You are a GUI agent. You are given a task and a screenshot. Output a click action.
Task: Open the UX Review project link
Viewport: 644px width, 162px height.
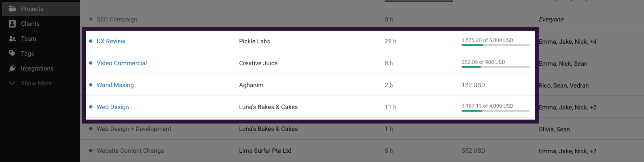click(x=111, y=41)
